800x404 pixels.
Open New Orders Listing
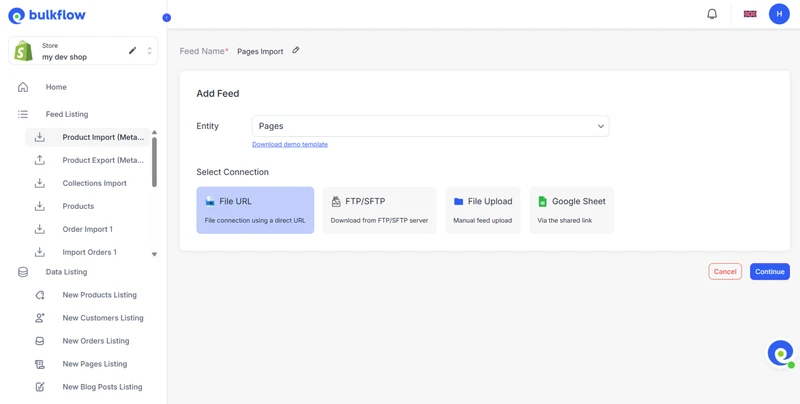pyautogui.click(x=96, y=341)
